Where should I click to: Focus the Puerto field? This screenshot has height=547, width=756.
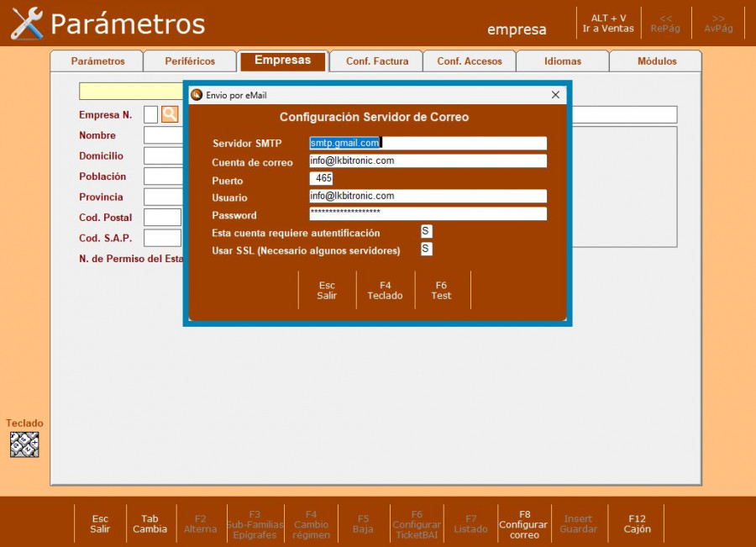click(x=322, y=179)
